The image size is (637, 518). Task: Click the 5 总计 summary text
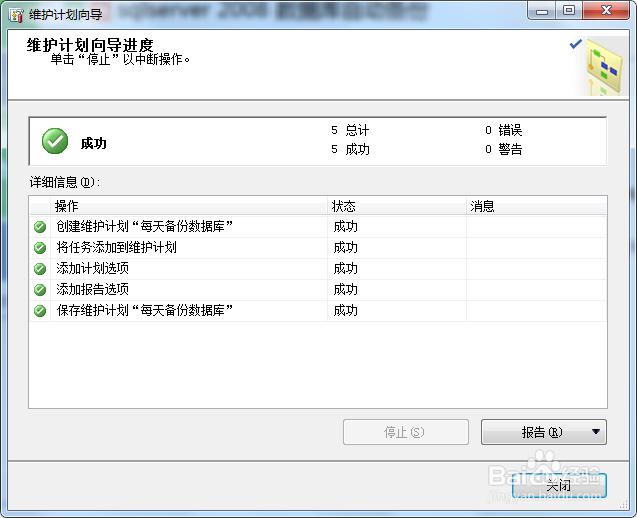click(350, 130)
